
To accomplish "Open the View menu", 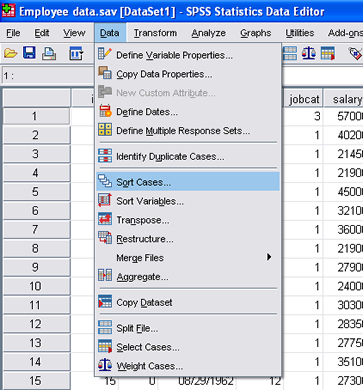I will (x=74, y=33).
